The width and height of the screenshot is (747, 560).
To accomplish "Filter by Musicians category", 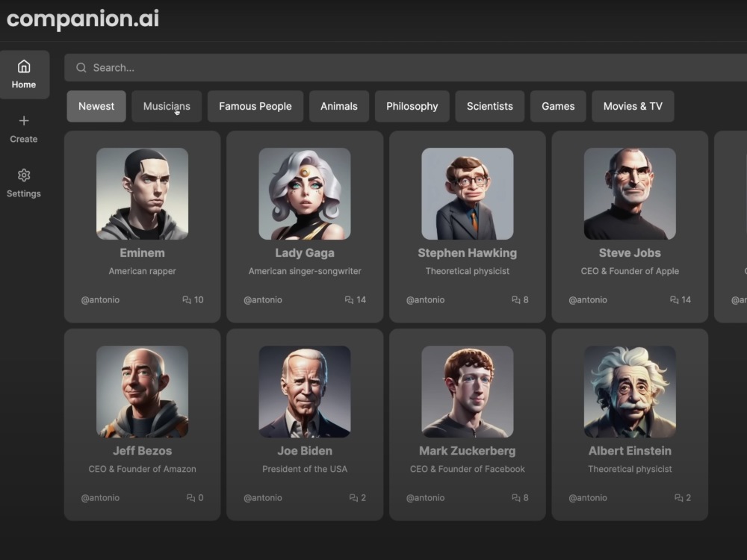I will pyautogui.click(x=167, y=106).
